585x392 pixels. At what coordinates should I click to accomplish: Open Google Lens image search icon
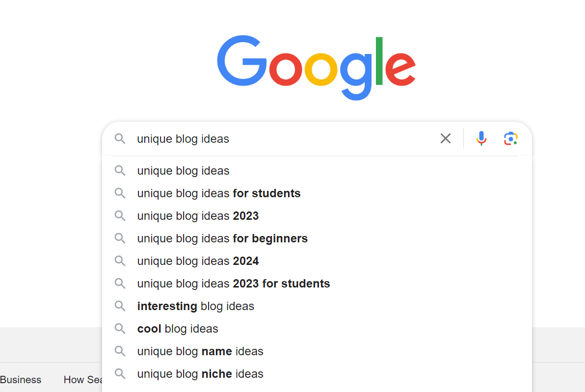coord(511,139)
